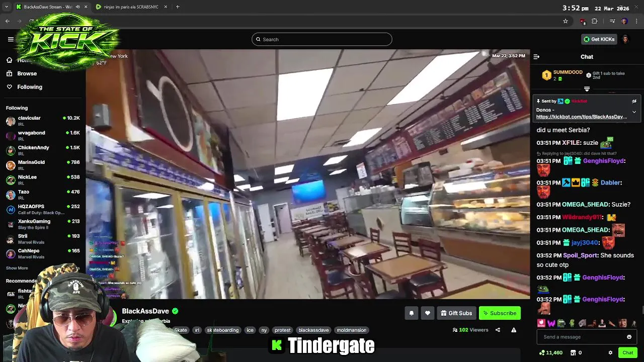Image resolution: width=644 pixels, height=362 pixels.
Task: Open the tab search dropdown arrow
Action: (x=7, y=7)
